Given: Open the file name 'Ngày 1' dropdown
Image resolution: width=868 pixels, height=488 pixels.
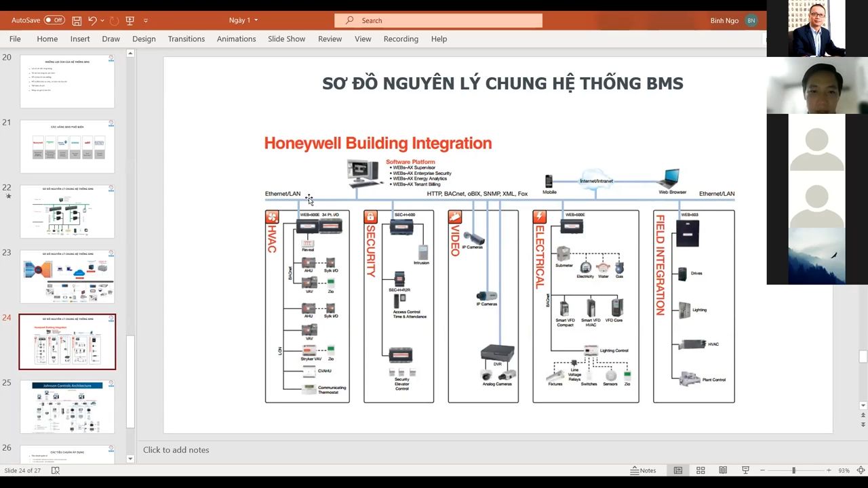Looking at the screenshot, I should point(243,20).
